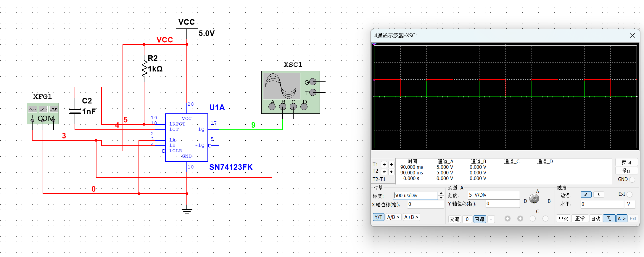
Task: Move cursor T1 right with arrow
Action: tap(391, 164)
